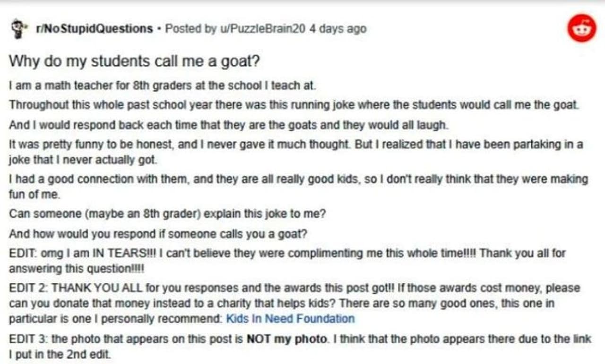Open the r/NoStupidQuestions subreddit link

click(95, 29)
